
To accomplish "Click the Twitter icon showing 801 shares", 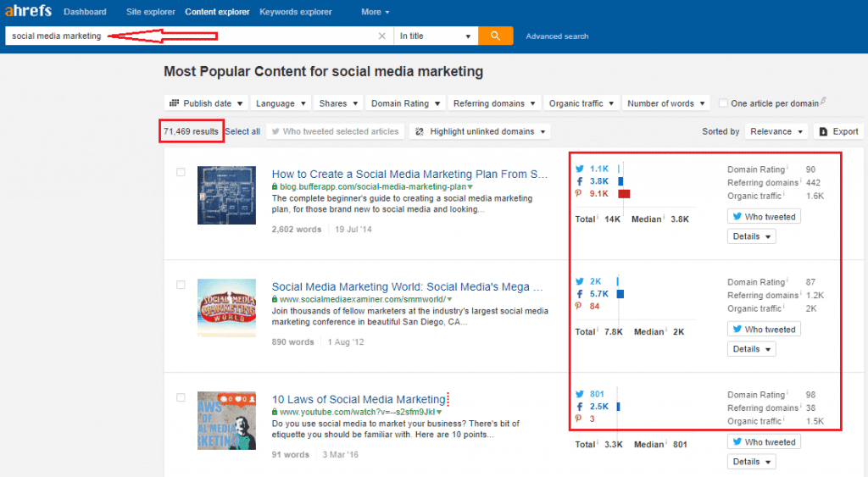I will click(580, 394).
